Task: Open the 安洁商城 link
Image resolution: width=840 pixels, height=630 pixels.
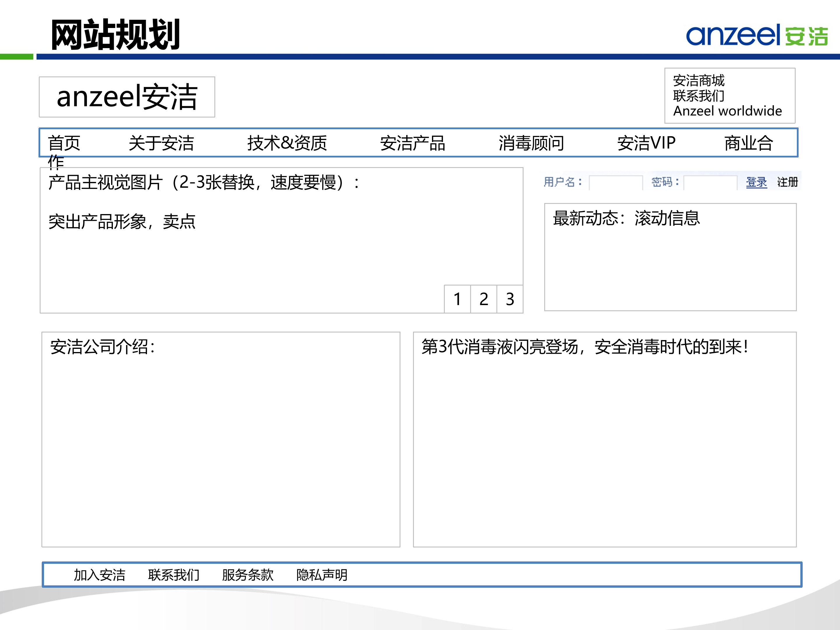Action: [x=699, y=80]
